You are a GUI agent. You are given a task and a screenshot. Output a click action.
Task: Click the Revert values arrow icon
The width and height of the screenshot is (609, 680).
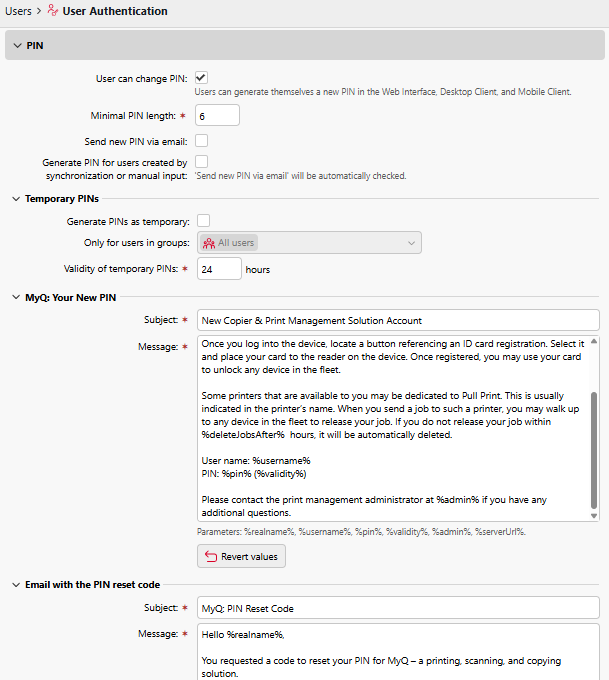click(x=210, y=556)
